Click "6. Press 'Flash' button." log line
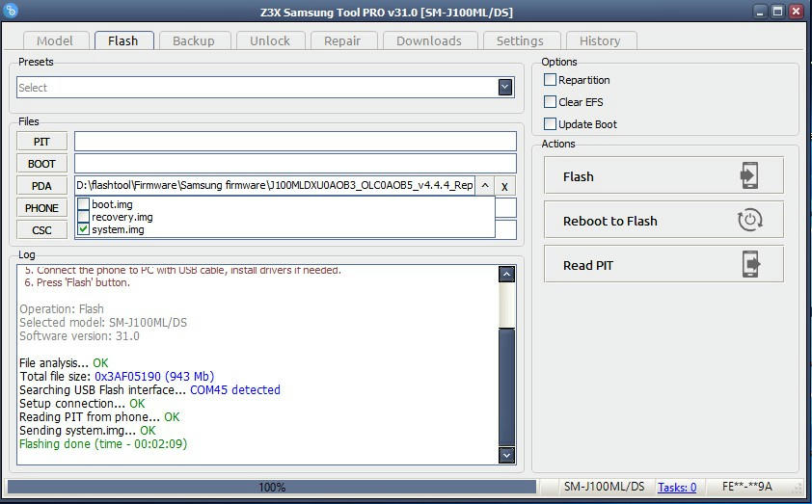This screenshot has height=504, width=812. 77,282
